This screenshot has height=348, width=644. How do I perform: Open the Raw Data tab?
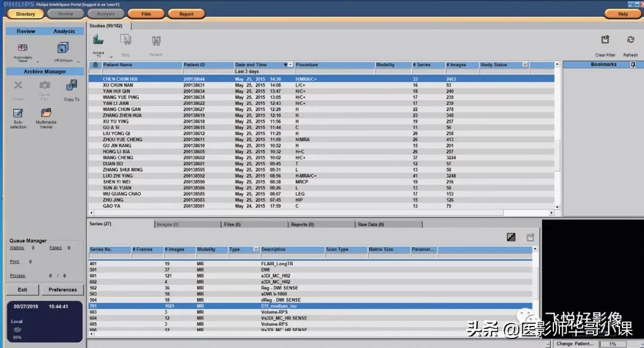(x=388, y=225)
